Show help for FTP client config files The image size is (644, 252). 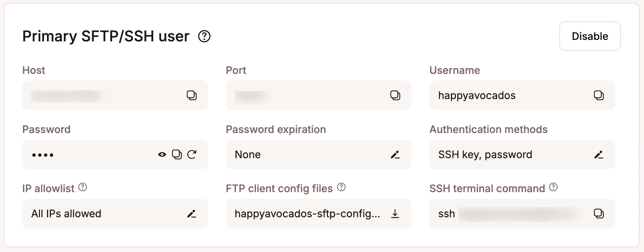pyautogui.click(x=341, y=187)
